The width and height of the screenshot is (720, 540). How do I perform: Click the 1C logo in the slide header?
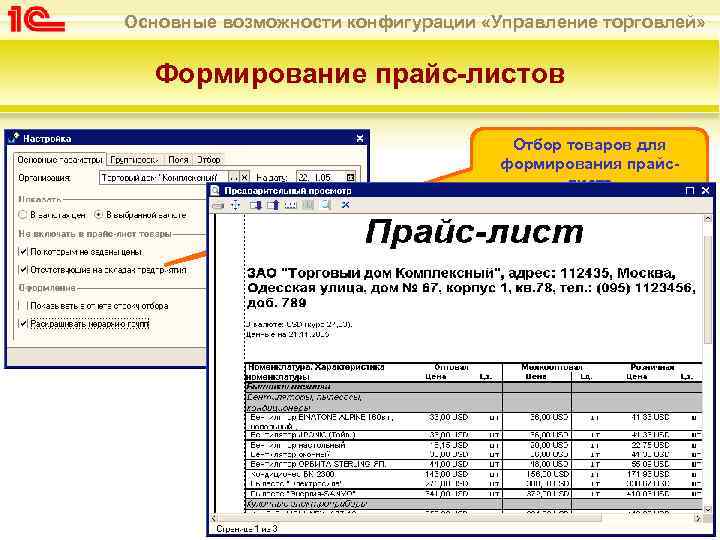[36, 19]
